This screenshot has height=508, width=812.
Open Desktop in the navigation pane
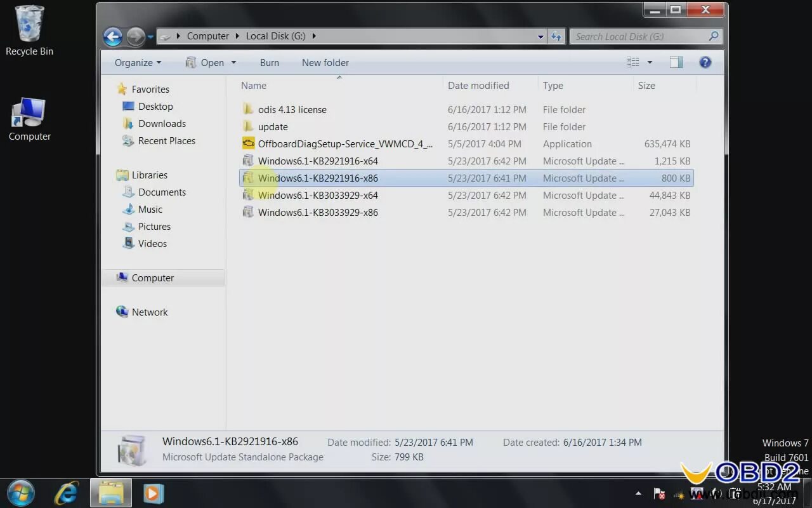click(x=155, y=107)
